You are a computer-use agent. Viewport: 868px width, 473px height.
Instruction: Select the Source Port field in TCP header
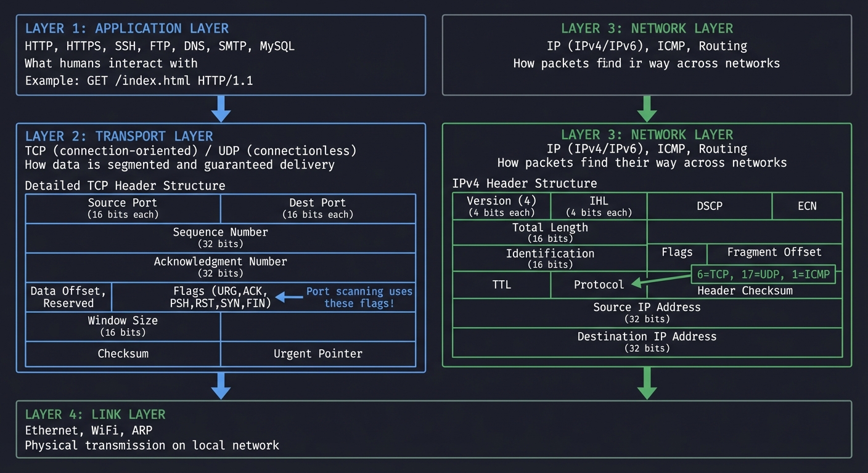pos(123,208)
